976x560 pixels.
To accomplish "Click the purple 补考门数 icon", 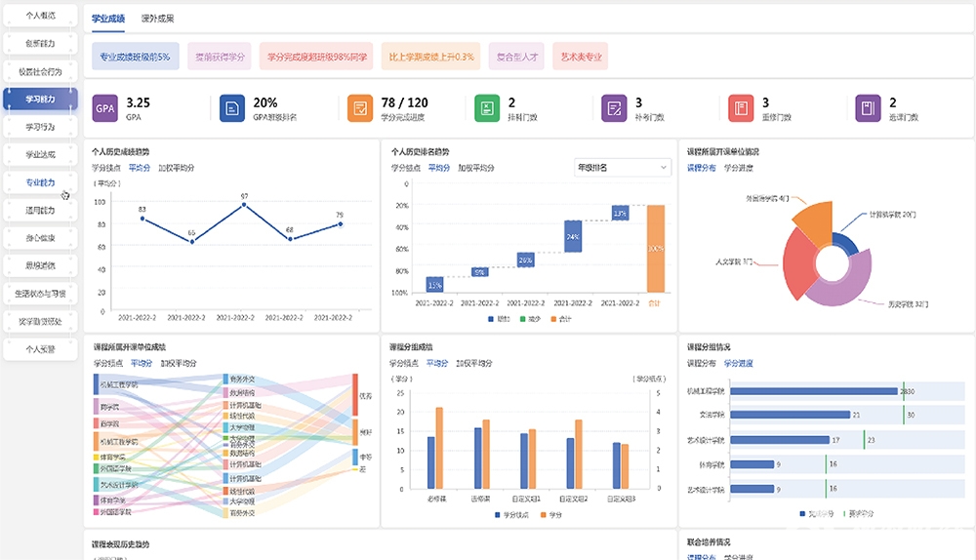I will (615, 108).
